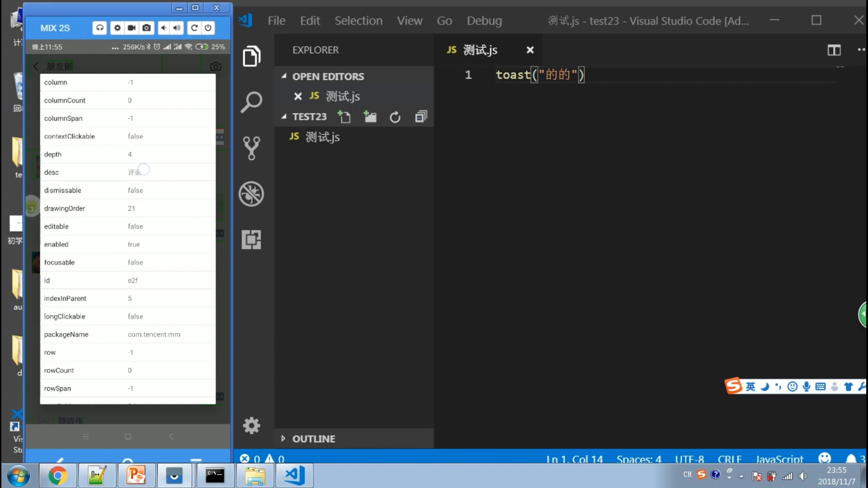Open the Selection menu
Viewport: 868px width, 488px height.
(x=358, y=21)
